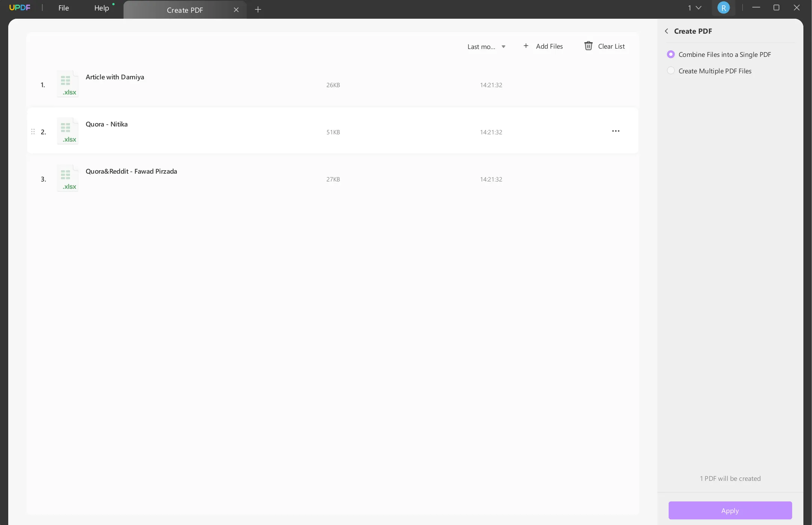Click the xlsx icon for Article with Damiya
The width and height of the screenshot is (812, 525).
[67, 84]
